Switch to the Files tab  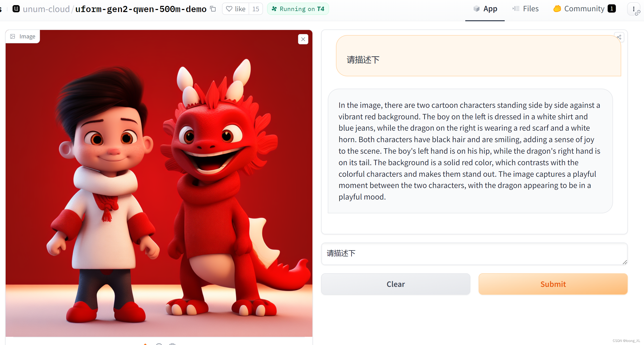tap(531, 8)
